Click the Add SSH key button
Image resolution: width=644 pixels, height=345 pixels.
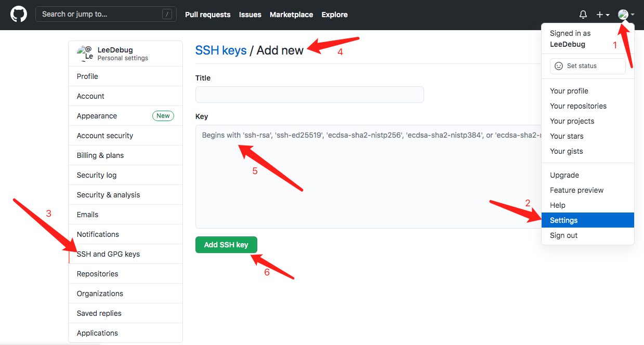226,245
